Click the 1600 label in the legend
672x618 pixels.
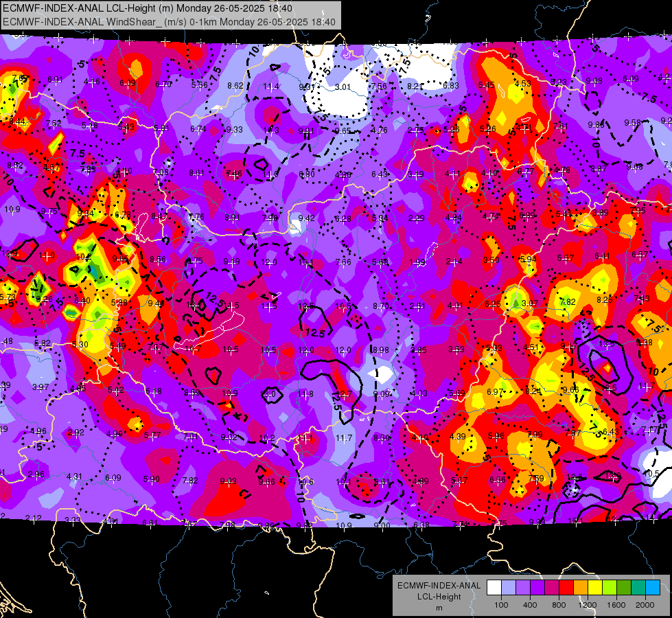click(x=616, y=605)
